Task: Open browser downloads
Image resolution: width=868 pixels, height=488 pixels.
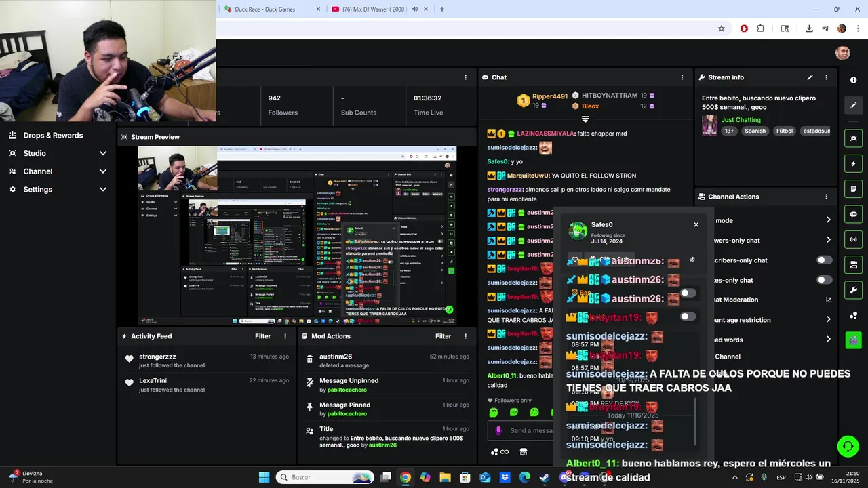Action: [x=809, y=28]
